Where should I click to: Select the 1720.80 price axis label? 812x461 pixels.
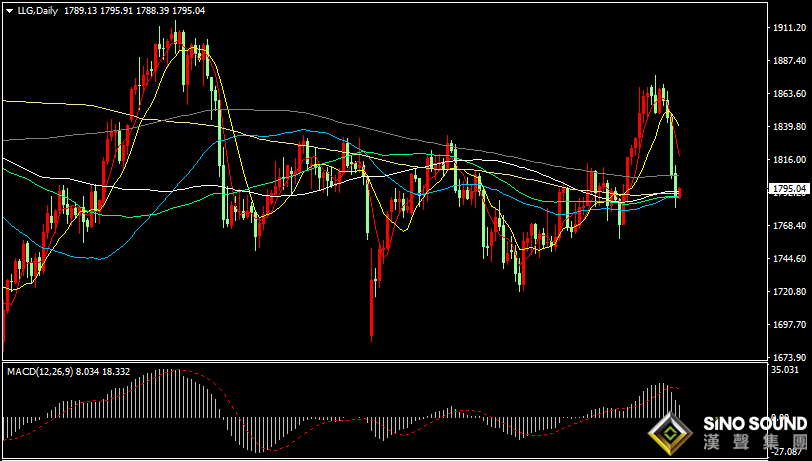coord(790,292)
